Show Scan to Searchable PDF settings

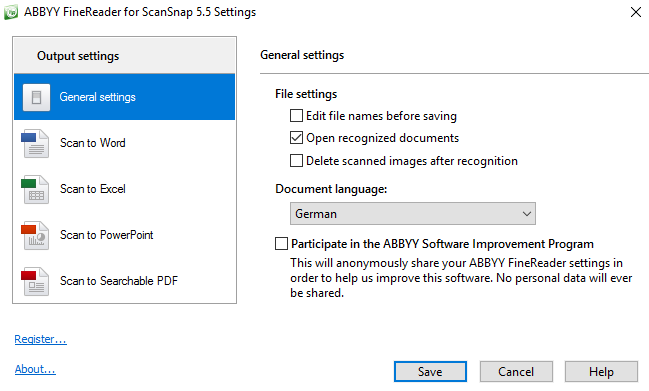pos(125,281)
